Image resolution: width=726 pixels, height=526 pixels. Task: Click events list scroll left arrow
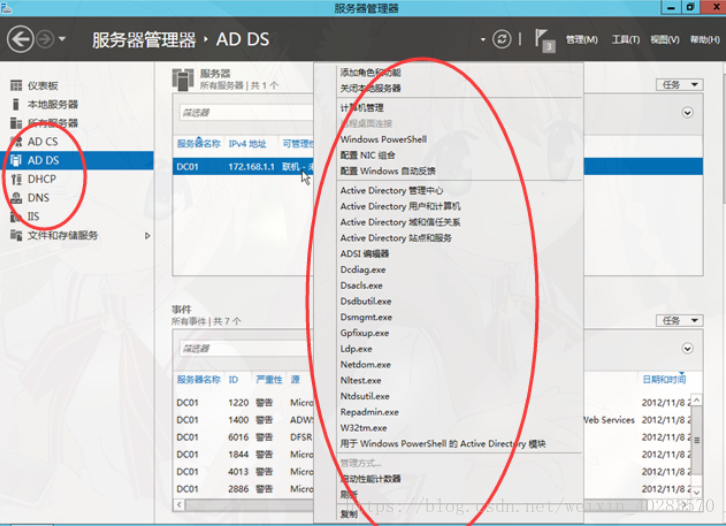179,504
